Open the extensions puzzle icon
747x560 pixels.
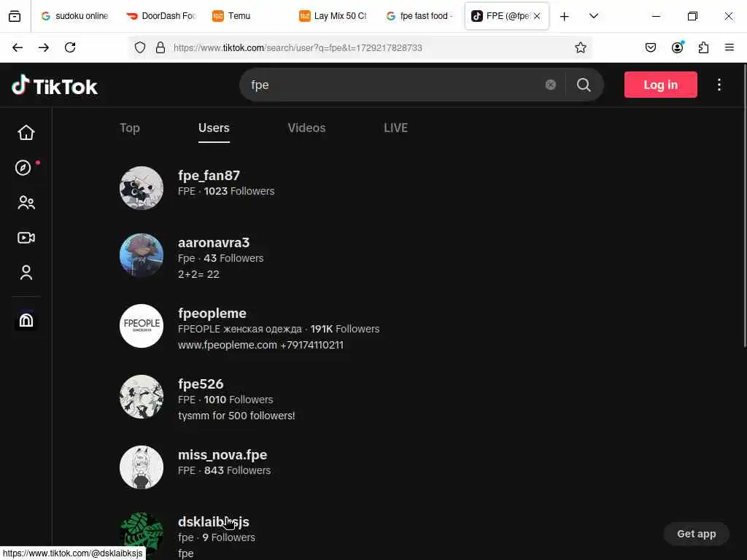coord(703,47)
